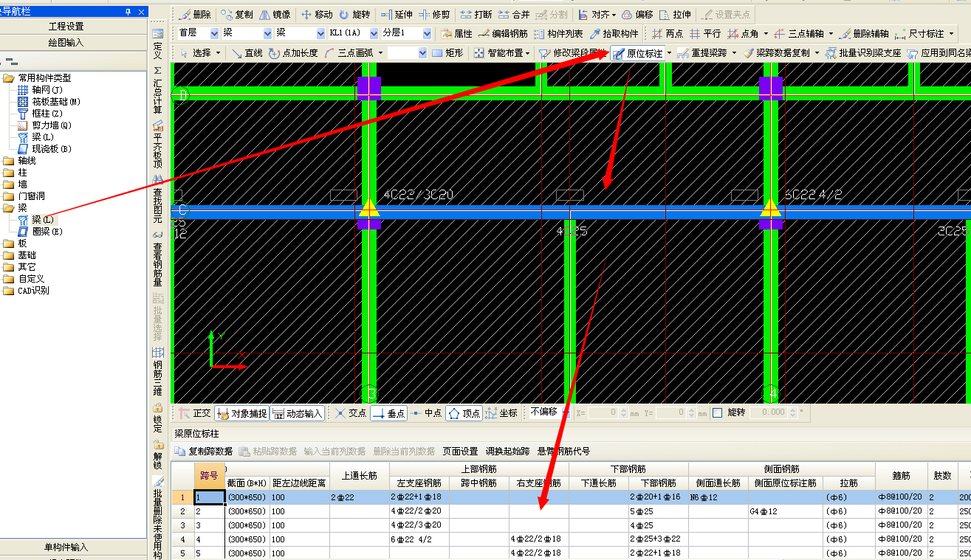Viewport: 971px width, 560px height.
Task: Toggle 顶点 (vertex) snap
Action: pos(464,413)
